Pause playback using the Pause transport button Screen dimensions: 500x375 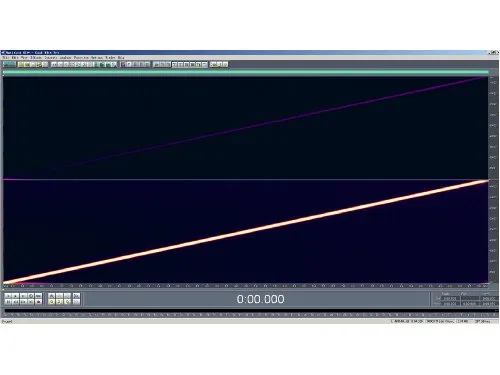tap(23, 296)
